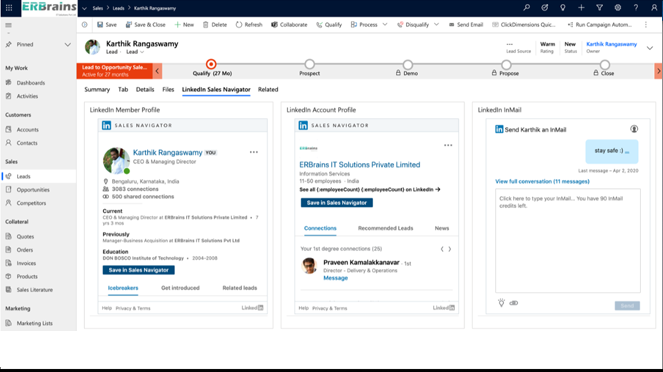This screenshot has height=372, width=663.
Task: Click Collaborate command
Action: pyautogui.click(x=289, y=25)
